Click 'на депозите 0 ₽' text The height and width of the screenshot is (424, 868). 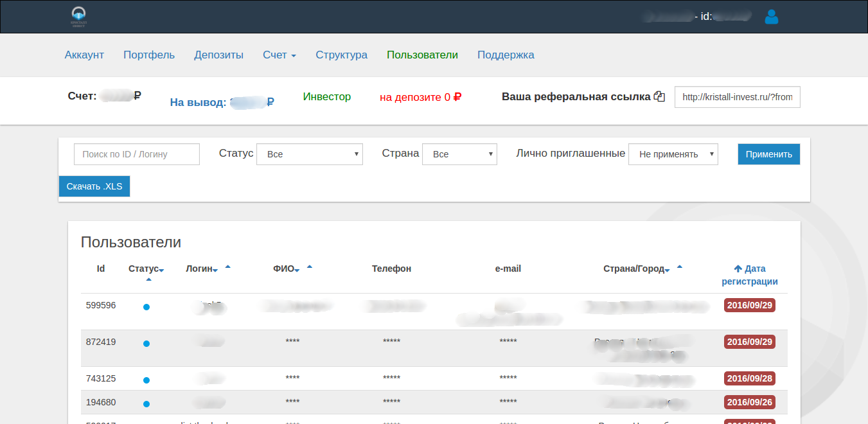pyautogui.click(x=421, y=97)
